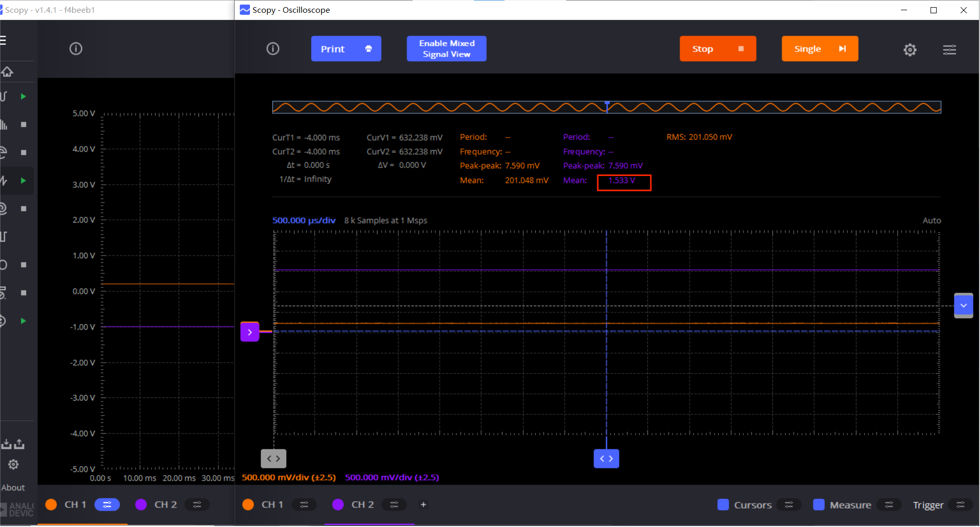Open About in the Scopy sidebar

click(13, 488)
